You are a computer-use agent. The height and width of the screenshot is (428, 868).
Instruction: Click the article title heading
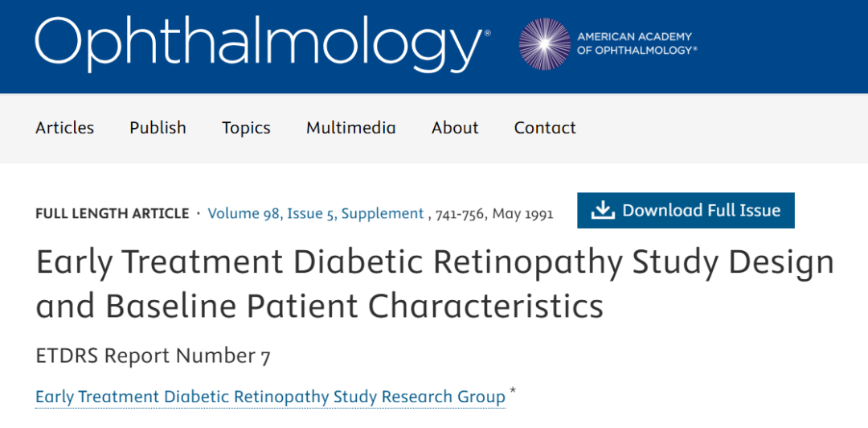[x=434, y=284]
